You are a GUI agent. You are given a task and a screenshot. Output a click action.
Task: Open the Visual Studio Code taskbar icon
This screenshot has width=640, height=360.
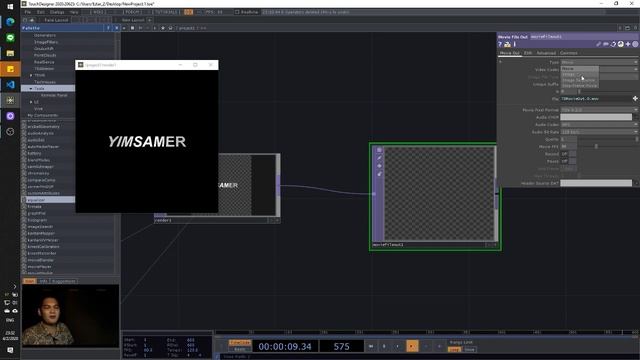(x=10, y=84)
